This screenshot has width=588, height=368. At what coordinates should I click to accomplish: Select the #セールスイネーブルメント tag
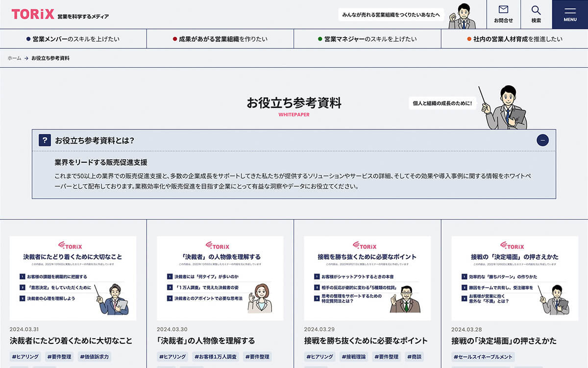tap(483, 357)
